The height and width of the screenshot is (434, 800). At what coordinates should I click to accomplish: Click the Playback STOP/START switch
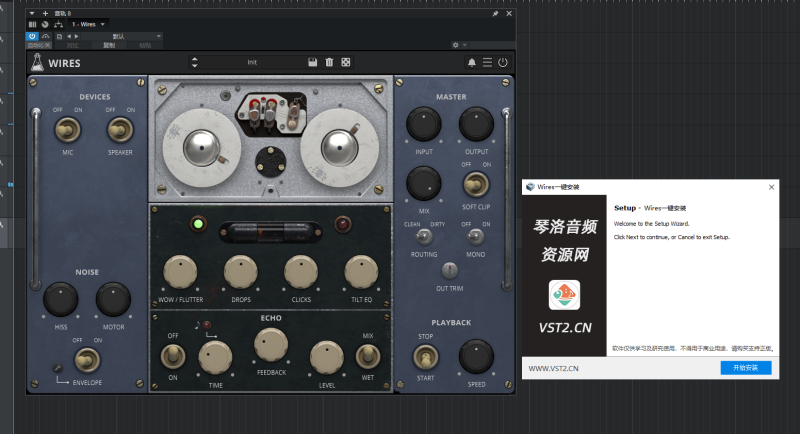(x=424, y=357)
